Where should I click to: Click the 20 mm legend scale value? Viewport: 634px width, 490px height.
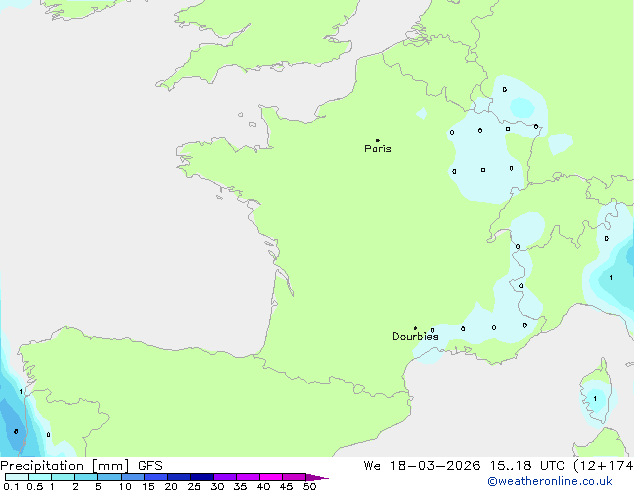pos(171,486)
